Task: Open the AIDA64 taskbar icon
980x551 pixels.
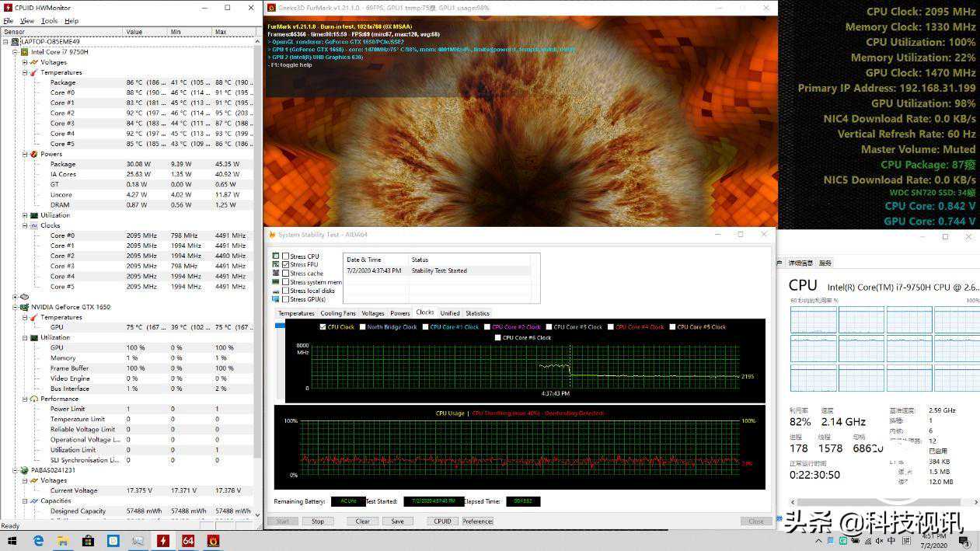Action: pos(188,540)
